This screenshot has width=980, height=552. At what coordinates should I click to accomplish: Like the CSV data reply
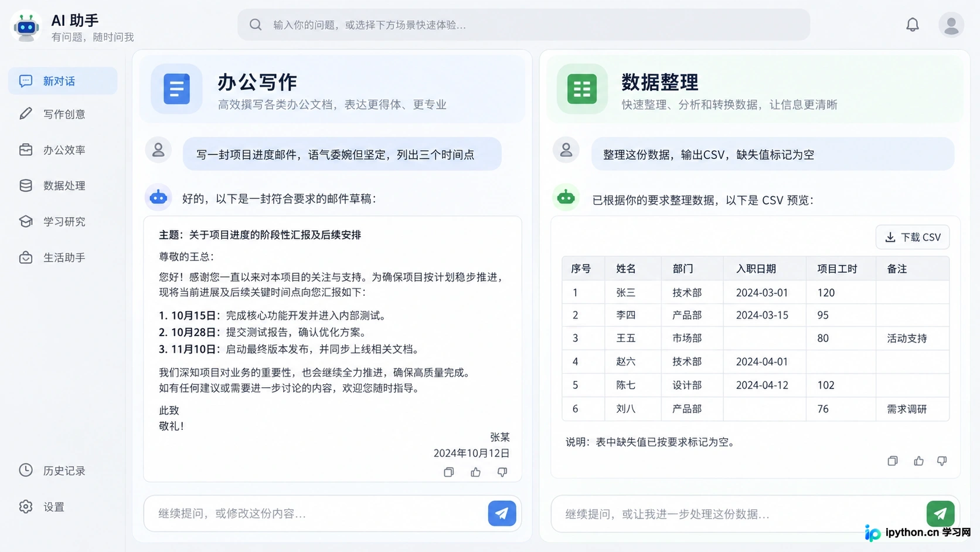point(918,460)
